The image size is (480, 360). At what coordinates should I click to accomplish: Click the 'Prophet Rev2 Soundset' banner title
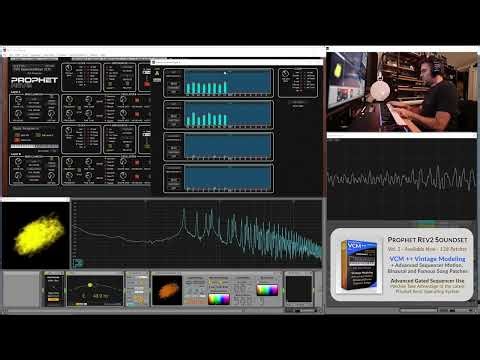pyautogui.click(x=427, y=239)
